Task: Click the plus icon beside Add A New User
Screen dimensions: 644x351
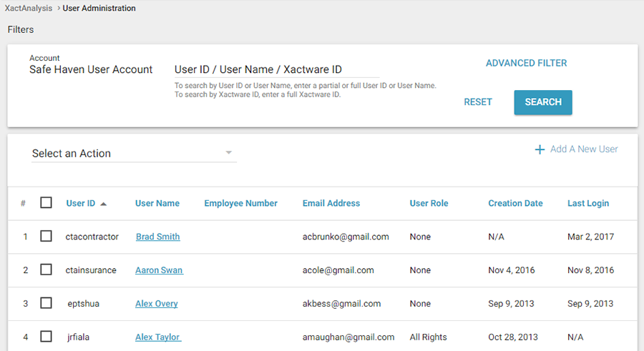Action: coord(540,149)
